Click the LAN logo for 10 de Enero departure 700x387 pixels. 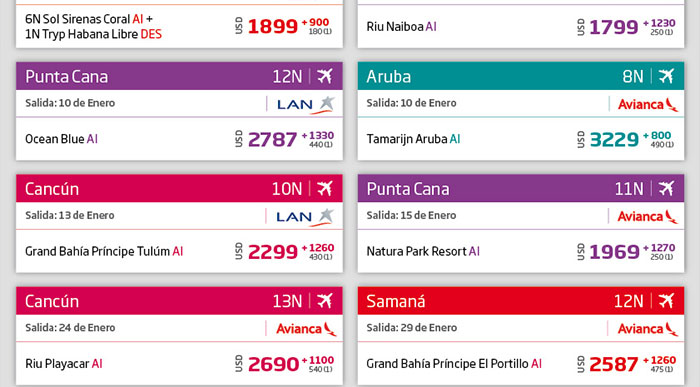[305, 105]
